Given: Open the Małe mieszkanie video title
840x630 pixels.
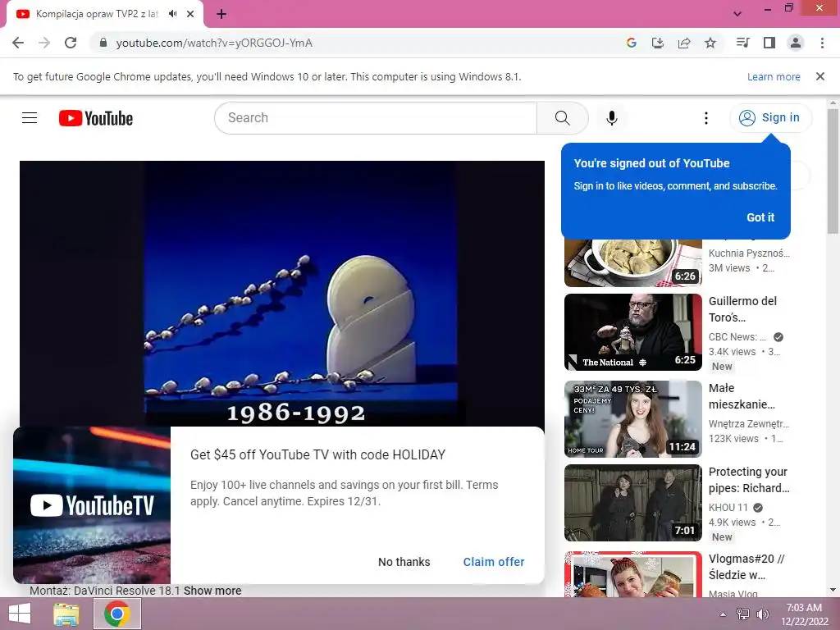Looking at the screenshot, I should click(742, 396).
